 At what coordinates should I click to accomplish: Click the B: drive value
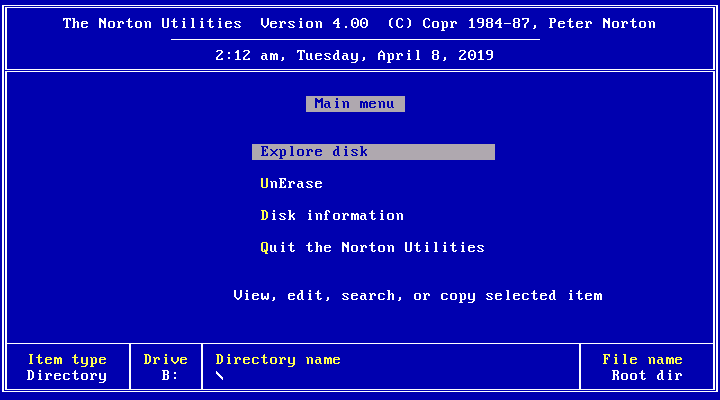169,376
